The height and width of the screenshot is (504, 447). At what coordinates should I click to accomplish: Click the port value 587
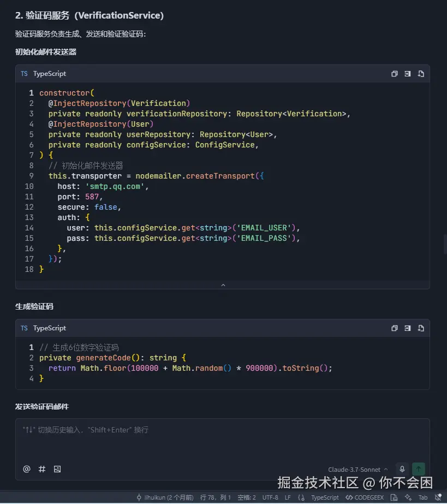pos(92,197)
